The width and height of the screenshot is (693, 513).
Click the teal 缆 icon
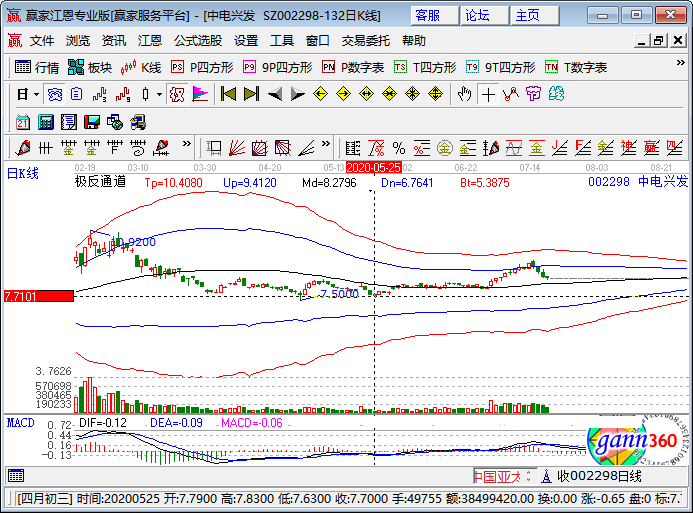556,94
